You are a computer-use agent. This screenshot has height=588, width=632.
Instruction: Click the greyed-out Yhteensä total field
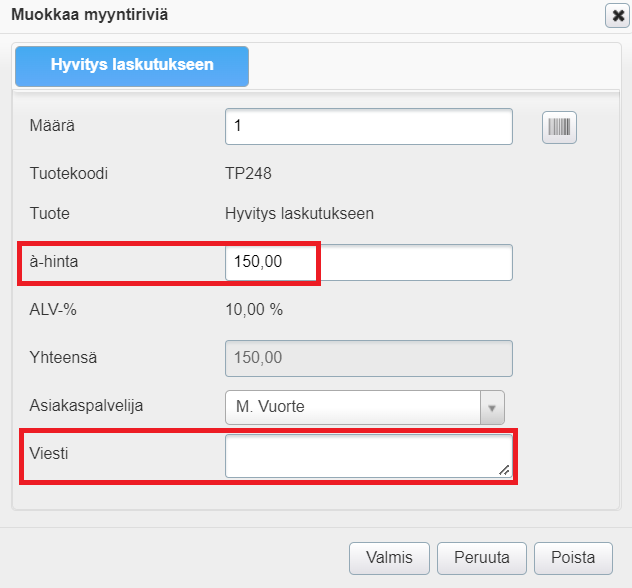tap(368, 358)
